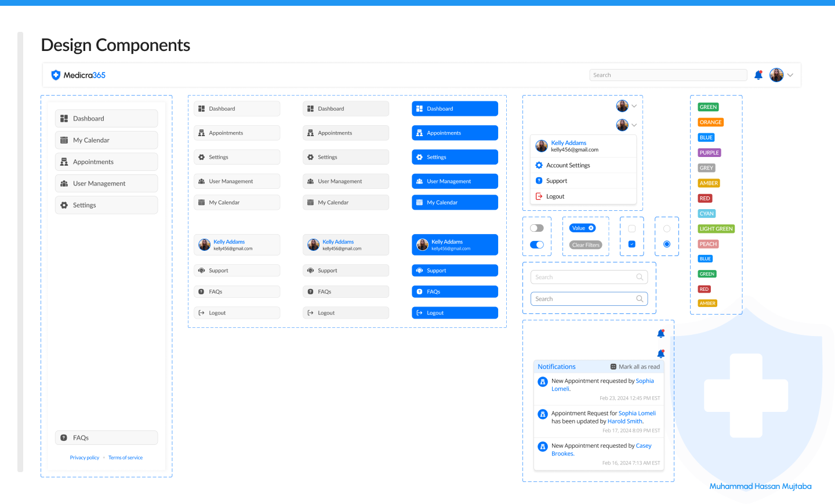
Task: Open the profile avatar dropdown in the header
Action: (776, 75)
